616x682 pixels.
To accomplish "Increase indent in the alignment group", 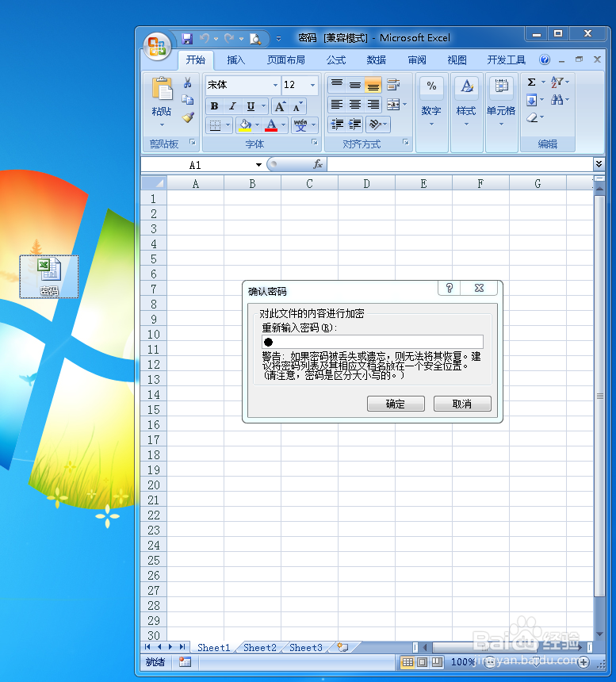I will [x=355, y=125].
